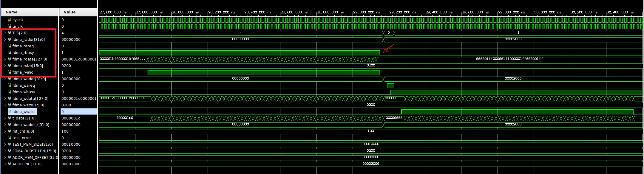Click the fdma_wareq signal icon
Image resolution: width=644 pixels, height=174 pixels.
(10, 85)
